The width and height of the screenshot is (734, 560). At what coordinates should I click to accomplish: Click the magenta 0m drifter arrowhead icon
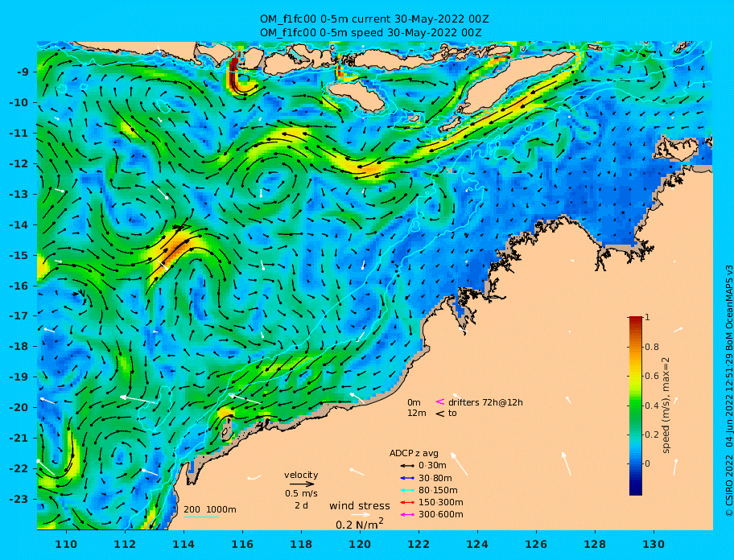click(440, 401)
